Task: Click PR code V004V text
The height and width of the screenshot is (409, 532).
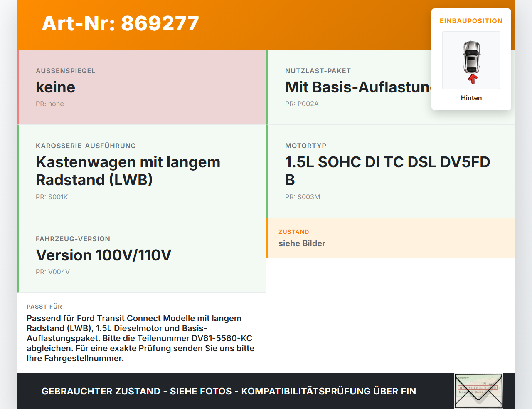Action: point(53,272)
